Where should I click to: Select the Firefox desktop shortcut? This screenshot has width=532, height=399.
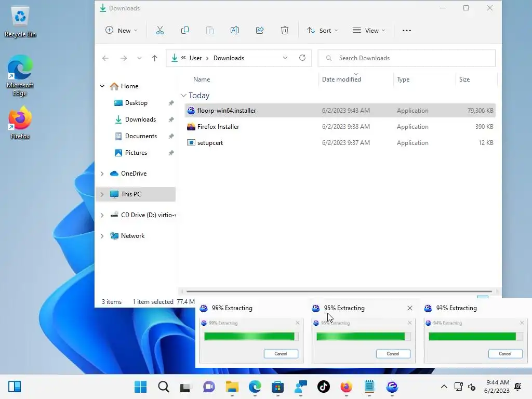coord(20,123)
